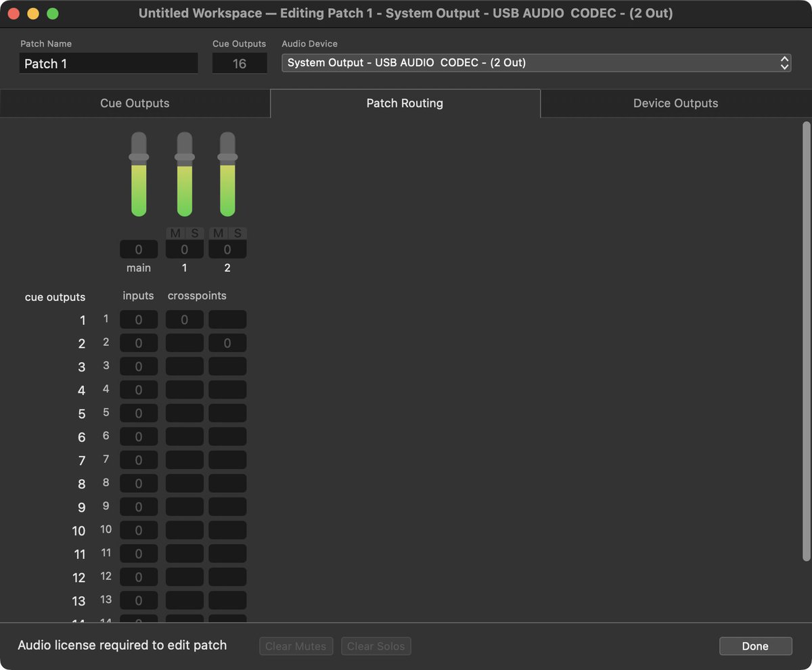812x670 pixels.
Task: Click the Patch Name field
Action: click(108, 64)
